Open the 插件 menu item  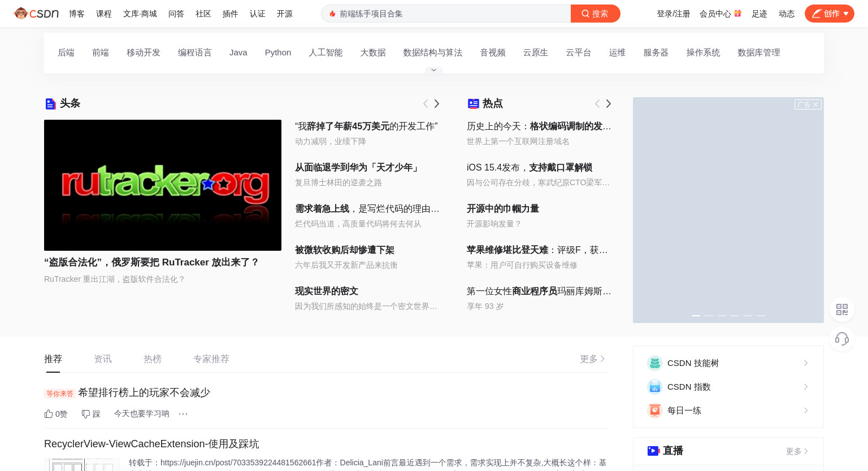click(x=231, y=14)
